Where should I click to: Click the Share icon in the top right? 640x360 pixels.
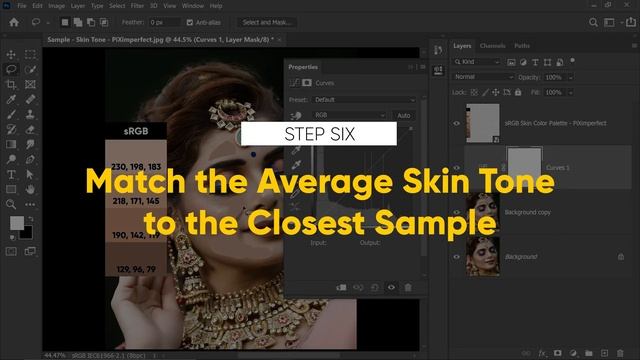[631, 22]
